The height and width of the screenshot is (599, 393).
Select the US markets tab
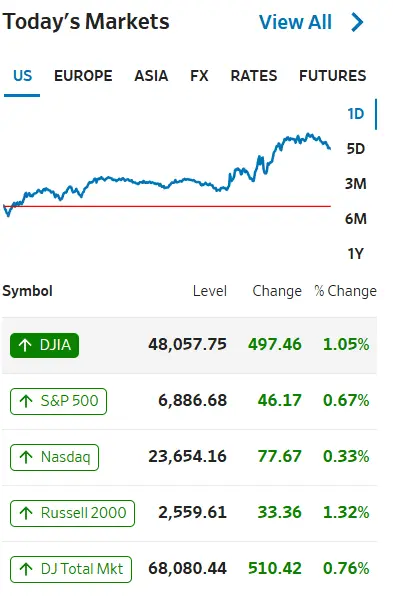[23, 76]
